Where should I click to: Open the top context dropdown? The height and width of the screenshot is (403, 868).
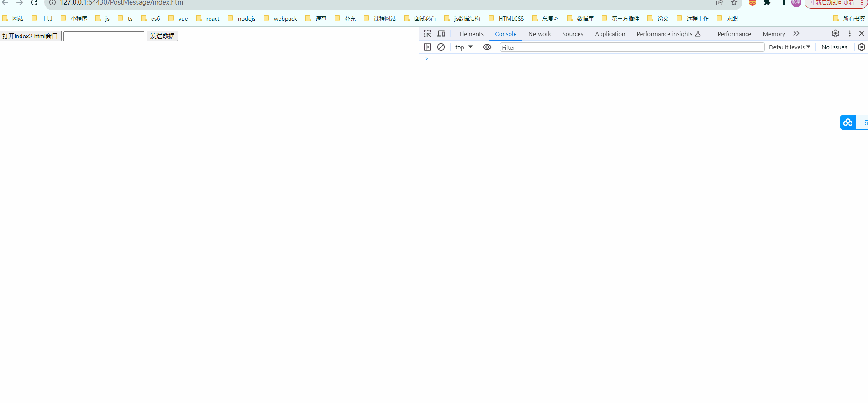[x=464, y=47]
